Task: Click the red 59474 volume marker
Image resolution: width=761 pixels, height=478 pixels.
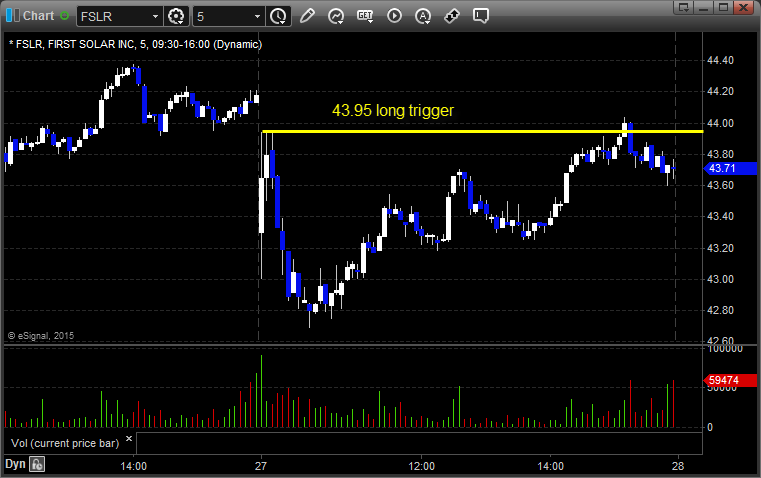Action: [730, 380]
